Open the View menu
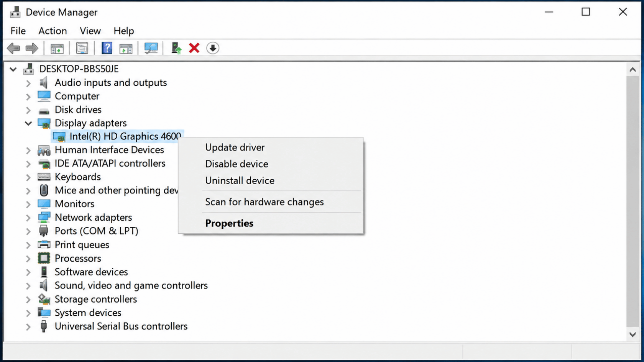644x362 pixels. pos(90,31)
